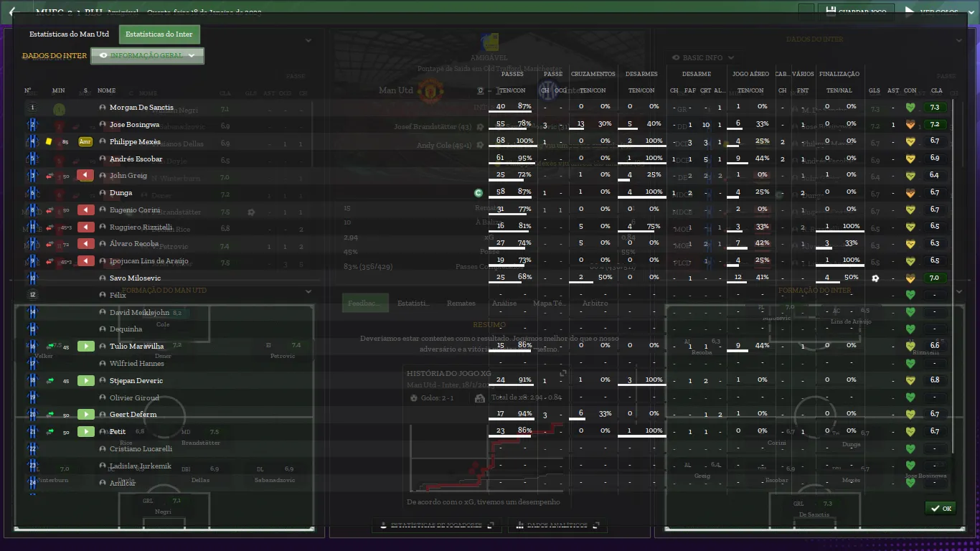Open the Informação Geral view dropdown
Screen dimensions: 980x551
(147, 55)
